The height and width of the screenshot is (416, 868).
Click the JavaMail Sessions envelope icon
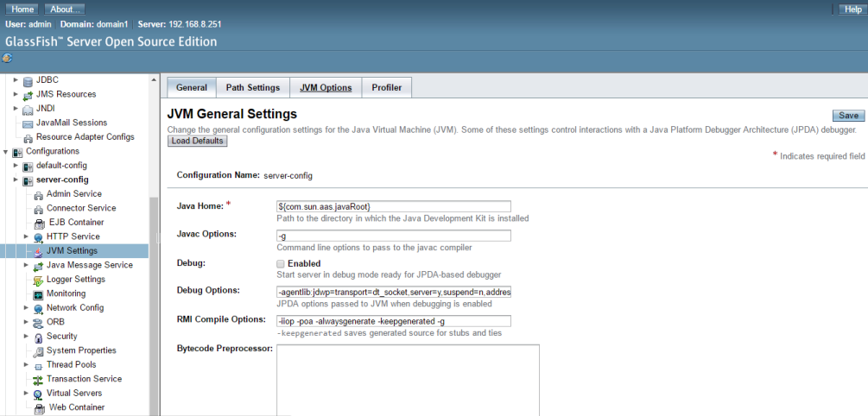pyautogui.click(x=27, y=123)
